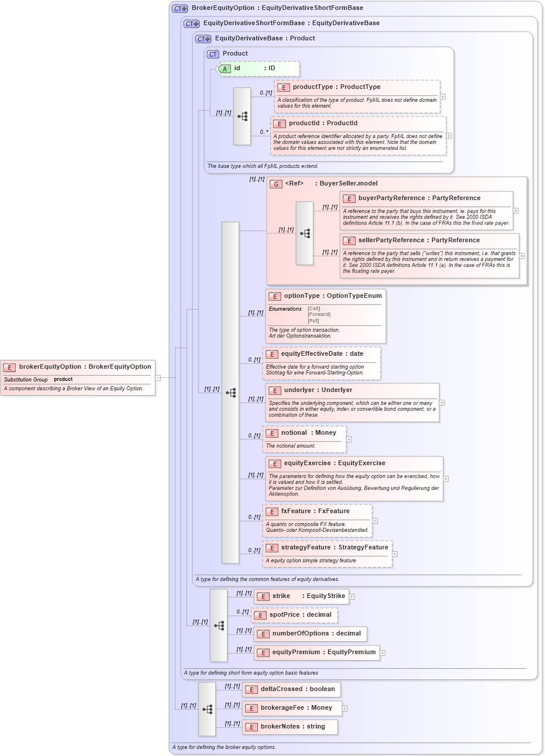Click the element icon of deltaCrossed
The width and height of the screenshot is (545, 756).
coord(251,690)
